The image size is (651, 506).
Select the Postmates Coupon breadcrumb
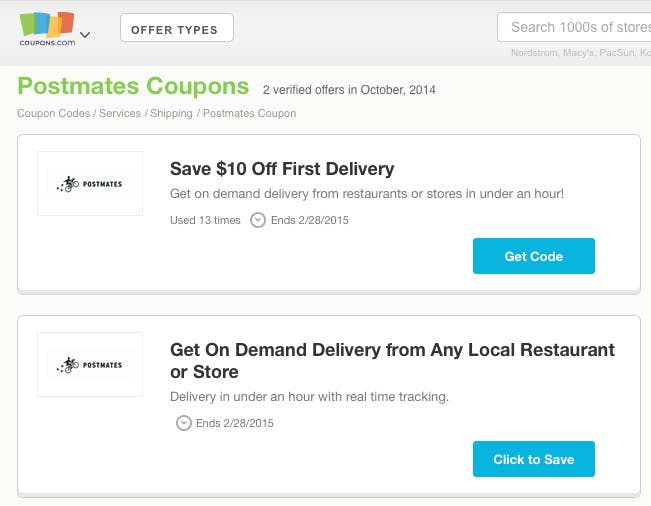(250, 113)
